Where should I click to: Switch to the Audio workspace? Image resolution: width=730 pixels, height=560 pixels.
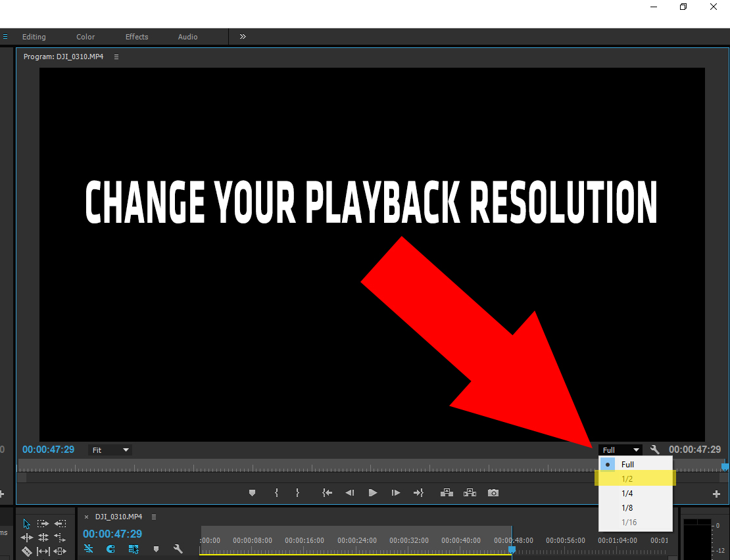[x=187, y=37]
